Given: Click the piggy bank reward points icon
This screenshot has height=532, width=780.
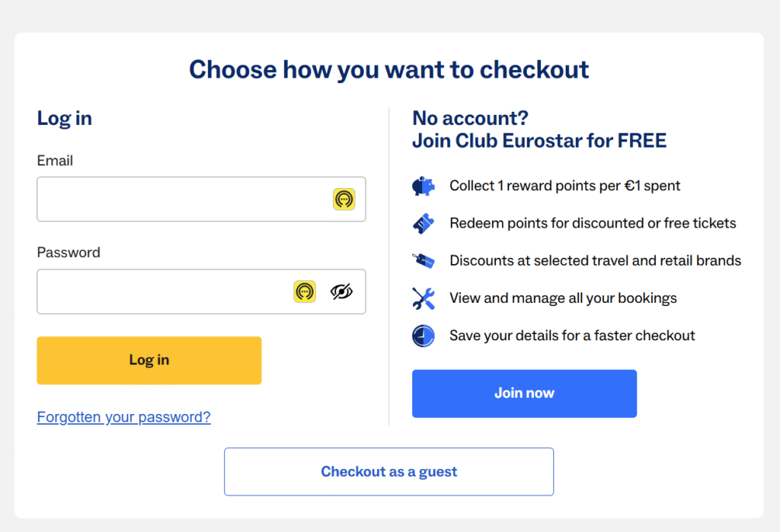Looking at the screenshot, I should [424, 186].
